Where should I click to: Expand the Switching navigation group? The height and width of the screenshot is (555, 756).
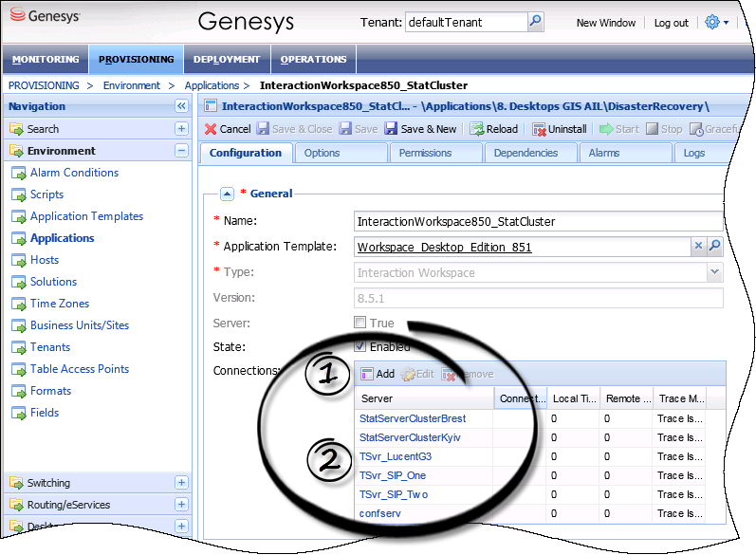click(181, 483)
